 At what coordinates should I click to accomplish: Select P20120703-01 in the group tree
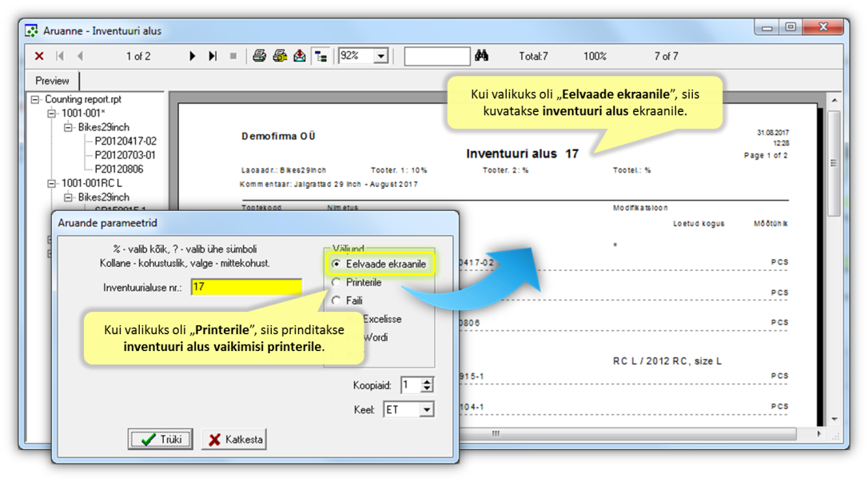[x=125, y=155]
